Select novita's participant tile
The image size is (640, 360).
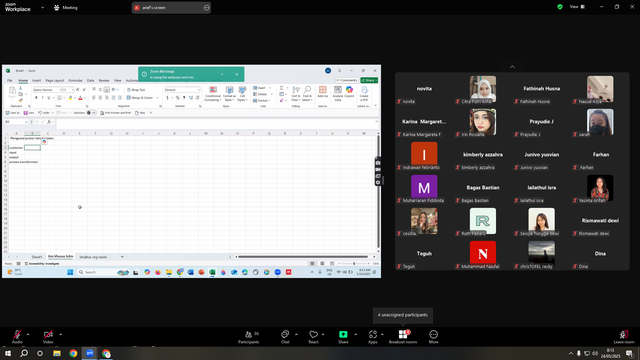pyautogui.click(x=424, y=90)
